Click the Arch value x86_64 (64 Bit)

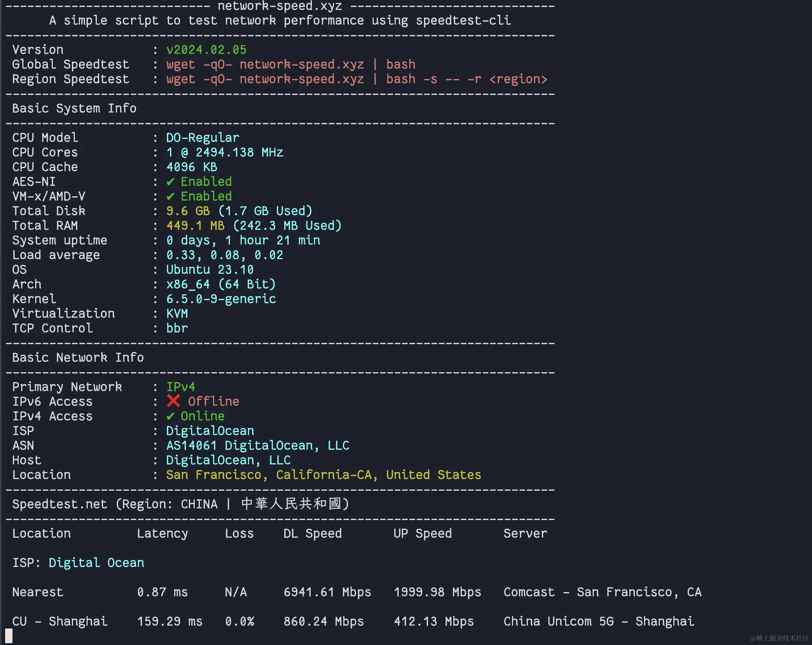point(221,284)
